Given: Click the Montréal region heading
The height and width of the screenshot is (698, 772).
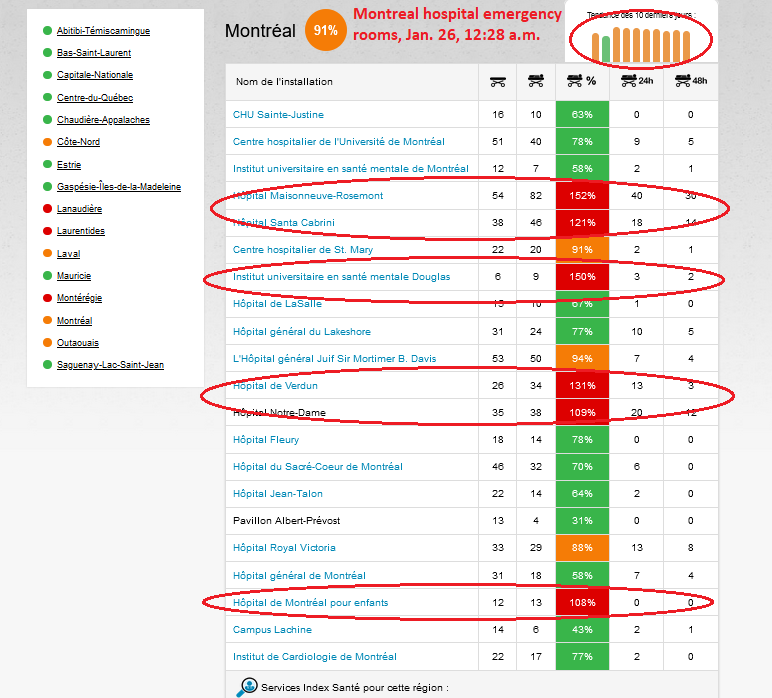Looking at the screenshot, I should tap(260, 31).
